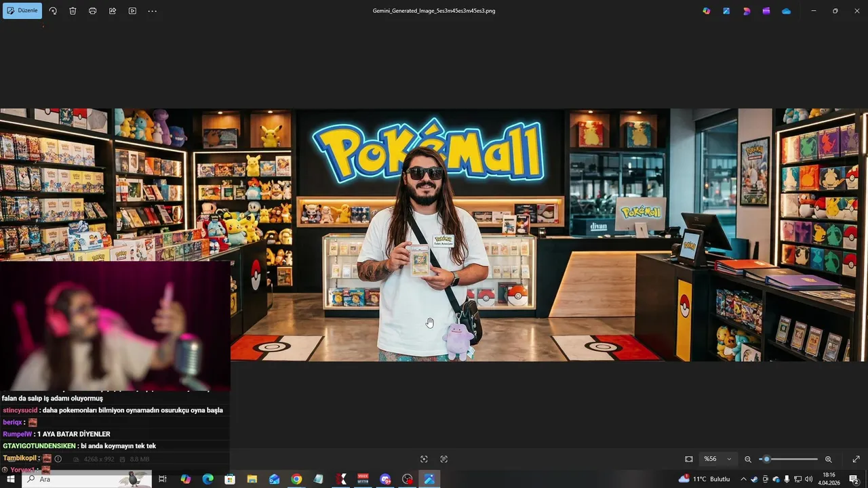
Task: Share the image with the share icon
Action: tap(113, 11)
